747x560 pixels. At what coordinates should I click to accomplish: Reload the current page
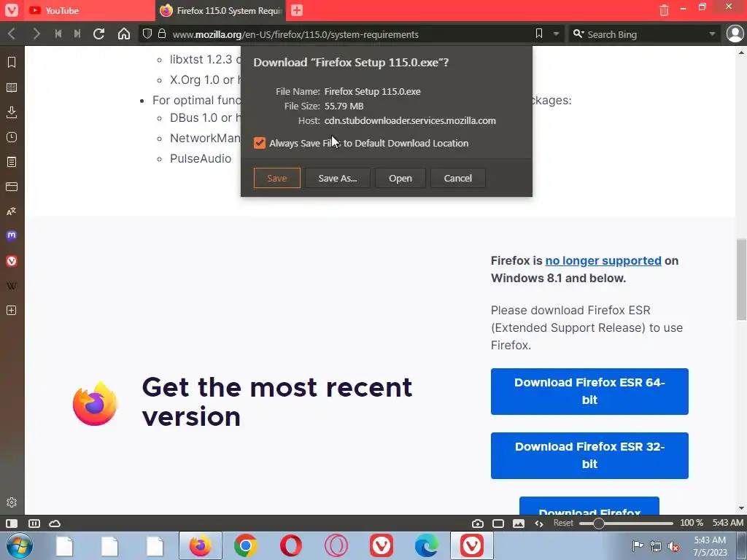(x=98, y=34)
